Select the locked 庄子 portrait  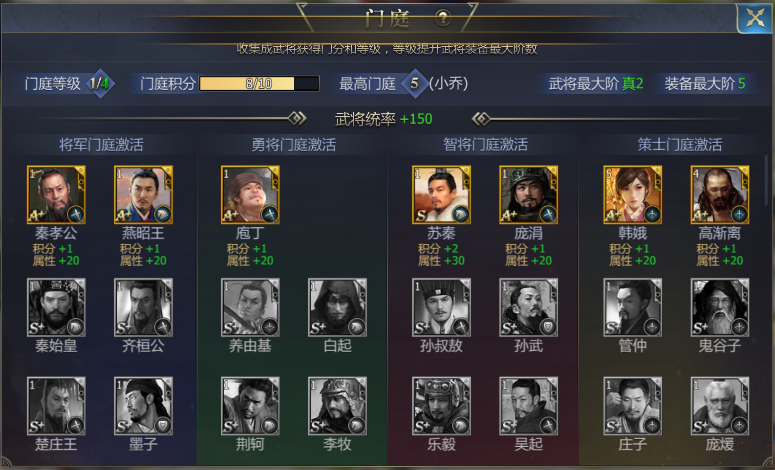pos(633,406)
